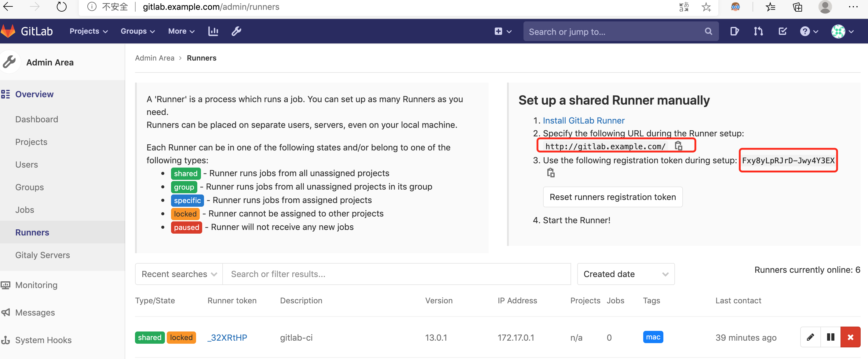Image resolution: width=868 pixels, height=359 pixels.
Task: Open the Created date sort dropdown
Action: click(x=626, y=274)
